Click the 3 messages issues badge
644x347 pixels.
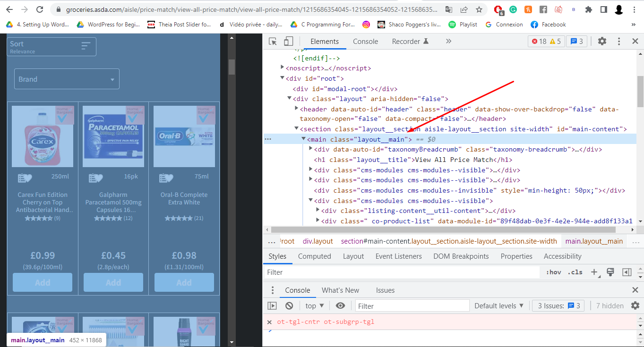click(576, 42)
